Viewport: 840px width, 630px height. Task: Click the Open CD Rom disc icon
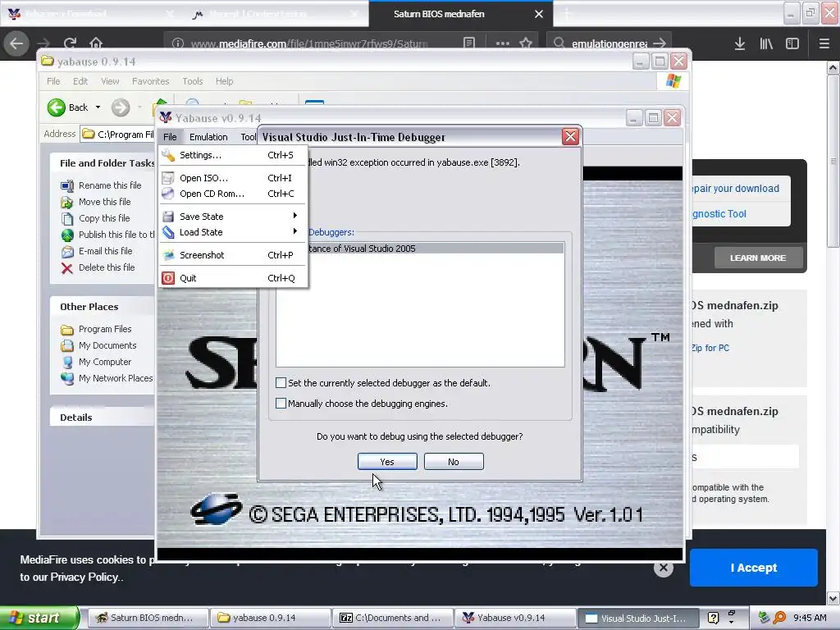pyautogui.click(x=168, y=194)
